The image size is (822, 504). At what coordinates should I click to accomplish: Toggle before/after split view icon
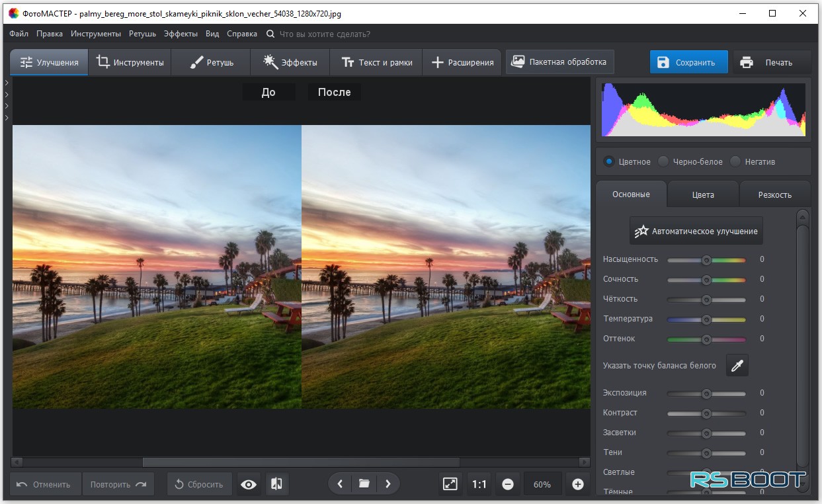pyautogui.click(x=277, y=484)
